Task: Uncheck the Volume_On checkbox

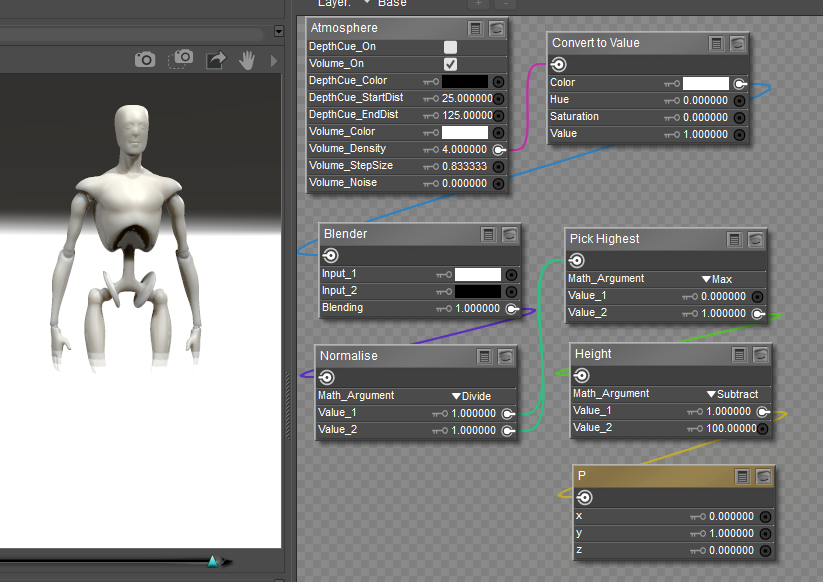Action: [x=450, y=64]
